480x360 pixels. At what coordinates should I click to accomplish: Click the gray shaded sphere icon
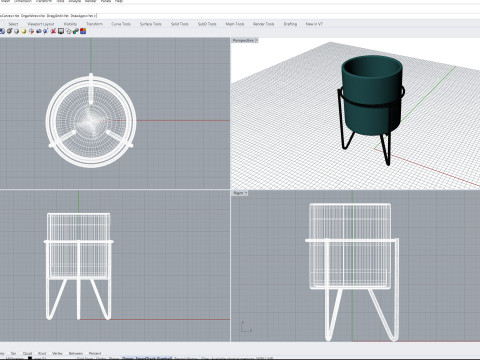(16, 31)
